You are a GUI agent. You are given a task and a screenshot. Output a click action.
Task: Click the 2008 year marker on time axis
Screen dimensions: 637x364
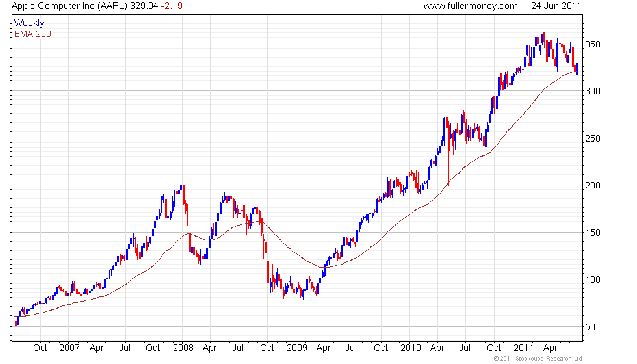pos(183,348)
